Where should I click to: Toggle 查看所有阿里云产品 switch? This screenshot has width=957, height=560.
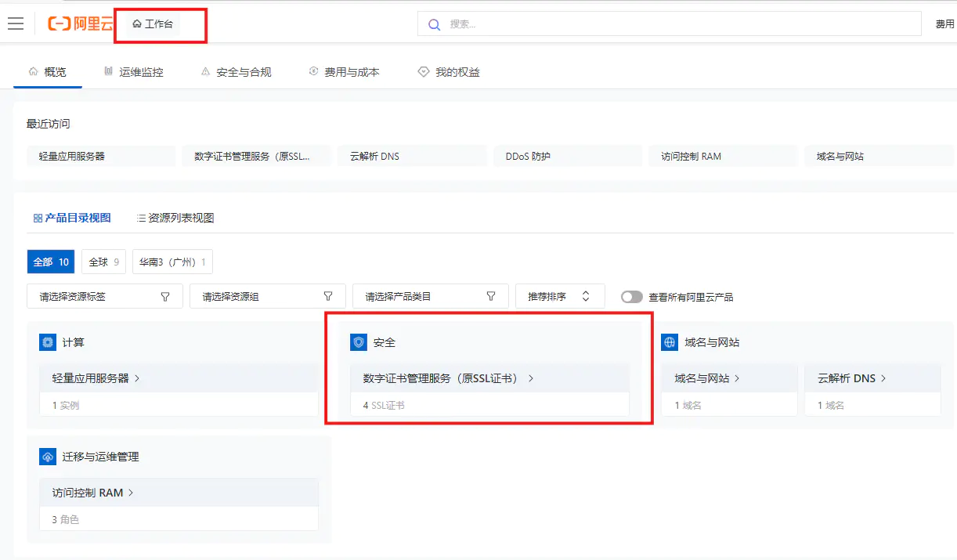point(631,297)
